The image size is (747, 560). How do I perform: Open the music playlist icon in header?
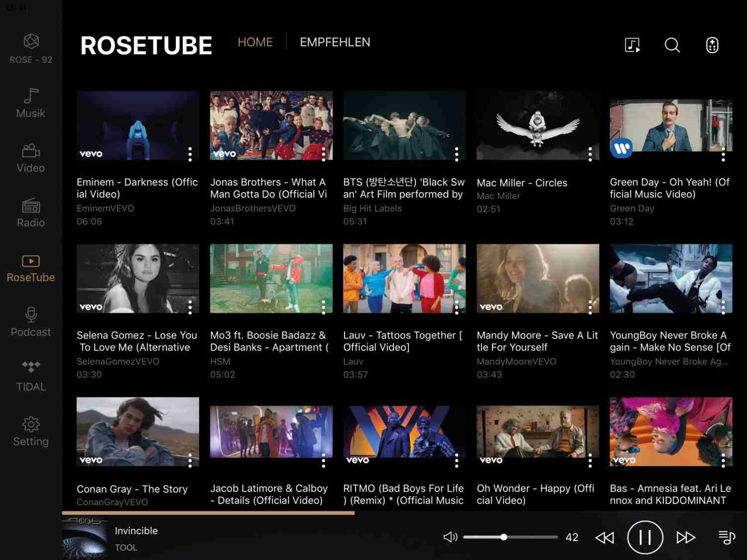tap(632, 45)
